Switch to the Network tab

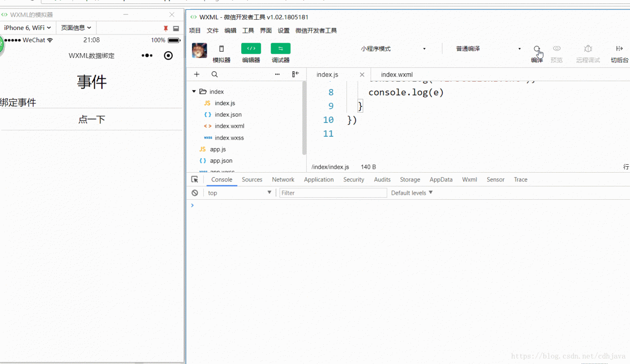pyautogui.click(x=283, y=179)
